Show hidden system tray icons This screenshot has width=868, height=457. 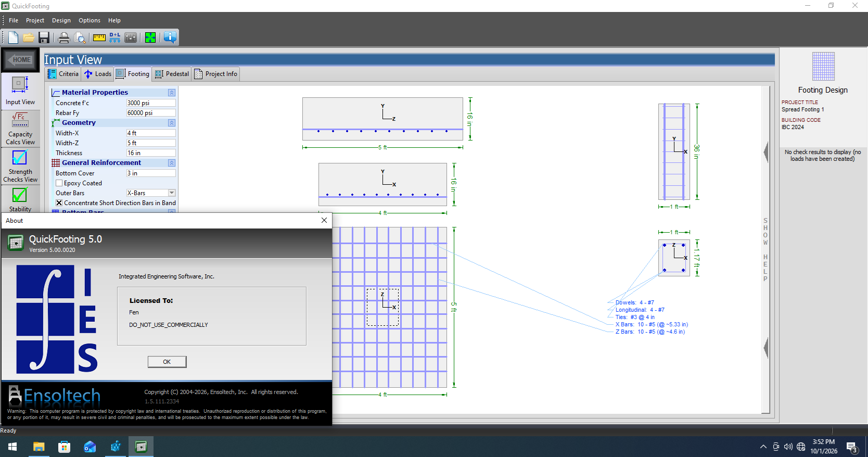tap(763, 447)
